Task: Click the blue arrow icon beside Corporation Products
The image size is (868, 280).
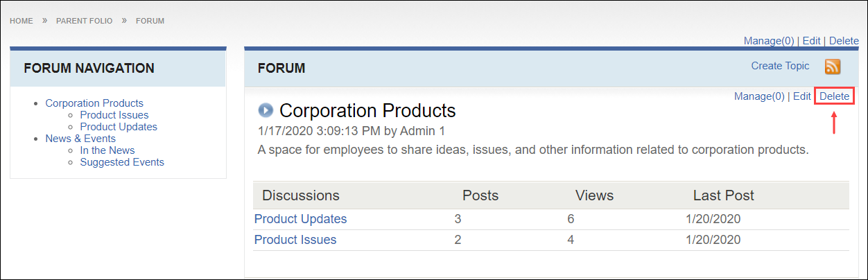Action: 266,110
